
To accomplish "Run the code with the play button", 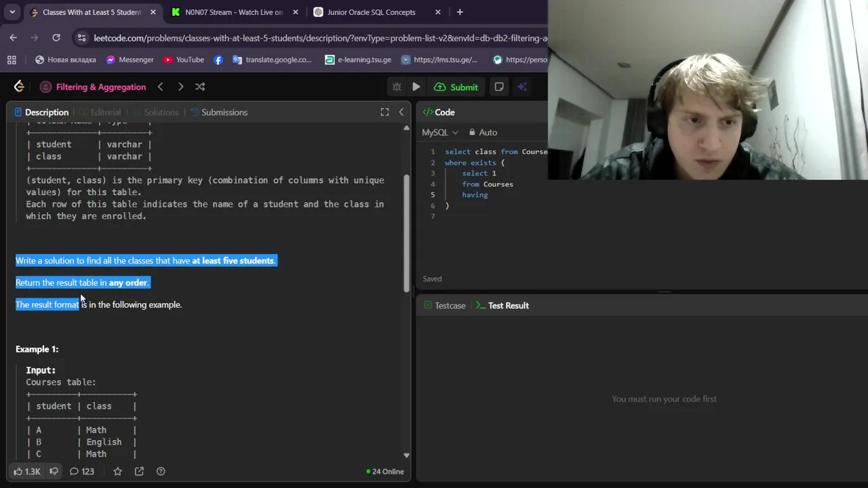I will pos(416,87).
